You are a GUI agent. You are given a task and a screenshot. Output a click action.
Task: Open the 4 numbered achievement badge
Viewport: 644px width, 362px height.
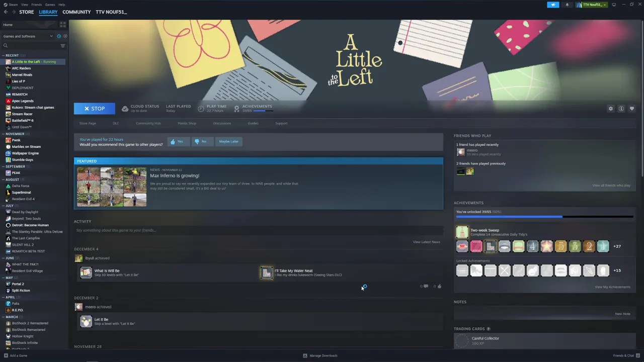(x=532, y=246)
